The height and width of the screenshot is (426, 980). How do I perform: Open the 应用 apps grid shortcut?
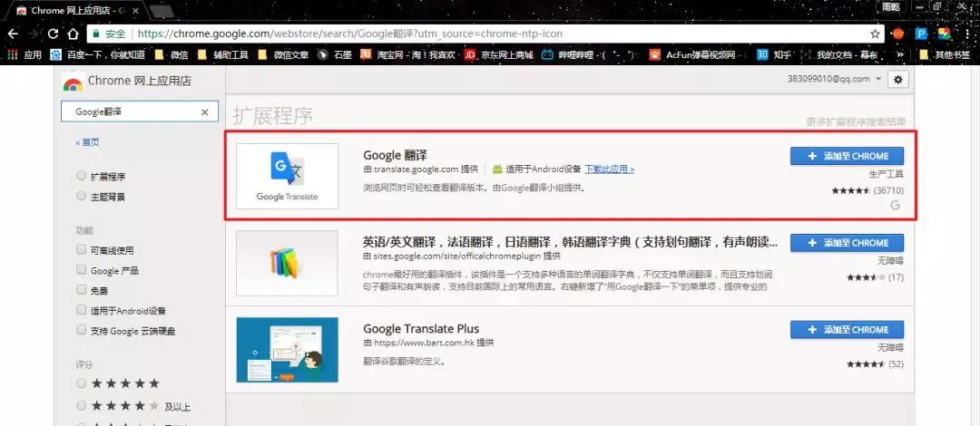24,55
